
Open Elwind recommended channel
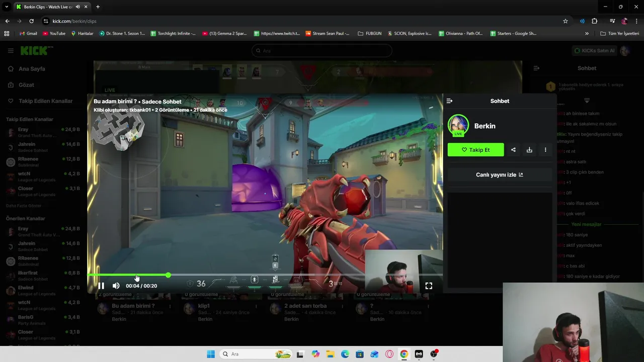pyautogui.click(x=43, y=291)
